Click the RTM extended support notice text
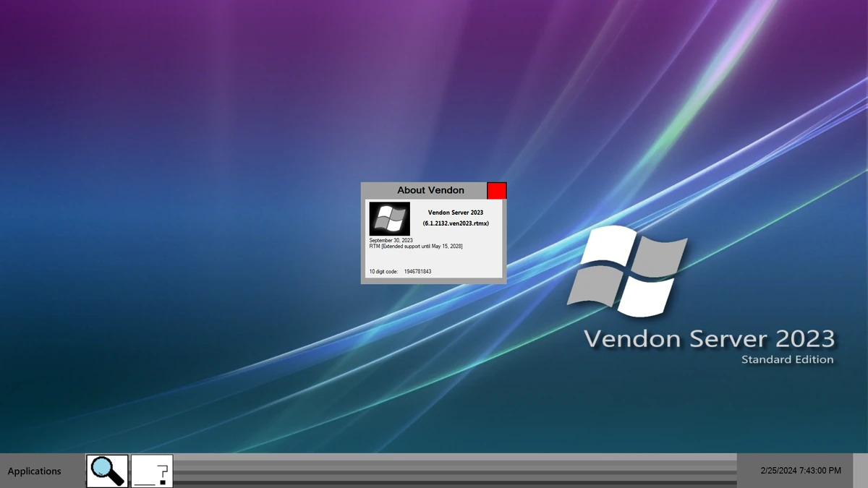Screen dimensions: 868x488 click(417, 246)
